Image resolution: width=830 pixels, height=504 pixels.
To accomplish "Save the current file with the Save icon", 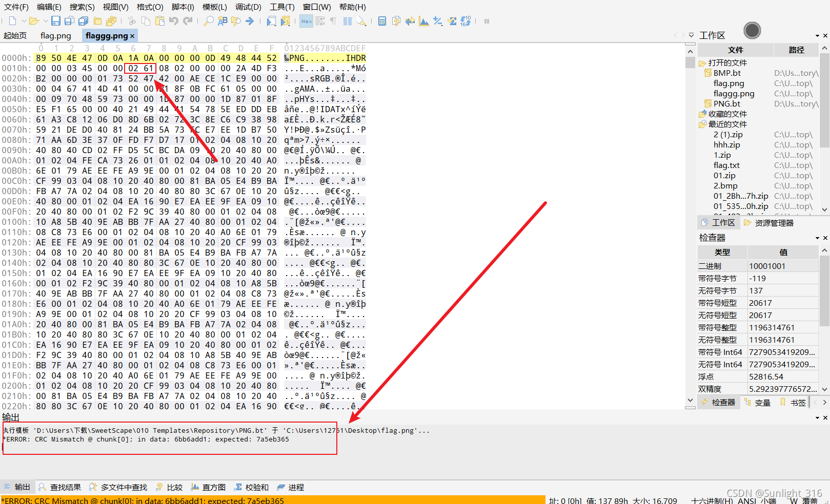I will (56, 21).
